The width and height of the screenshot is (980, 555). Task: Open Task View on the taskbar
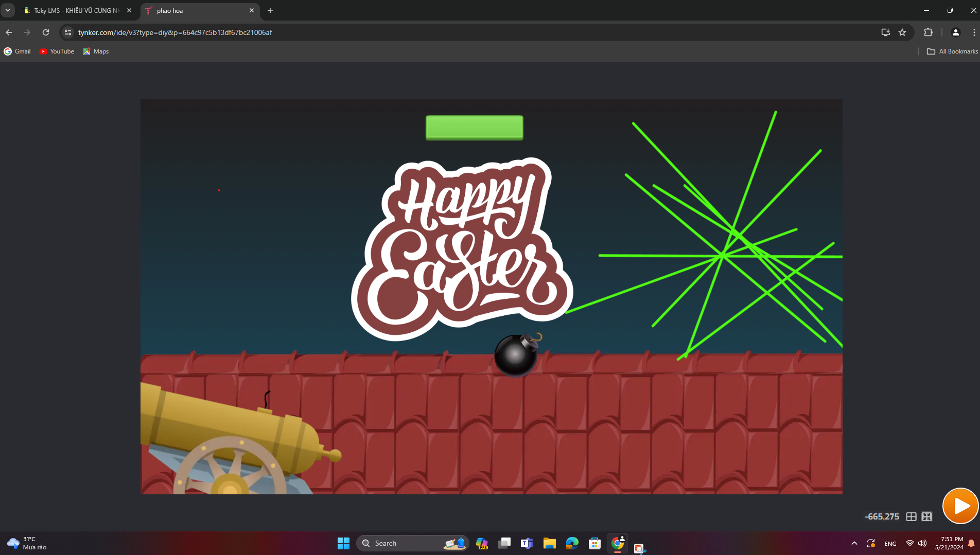coord(504,543)
